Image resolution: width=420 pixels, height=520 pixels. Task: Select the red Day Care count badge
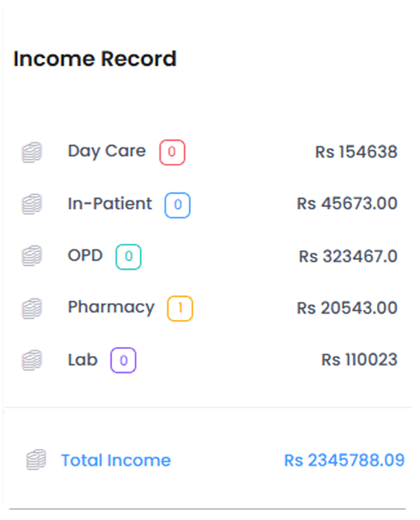point(172,152)
